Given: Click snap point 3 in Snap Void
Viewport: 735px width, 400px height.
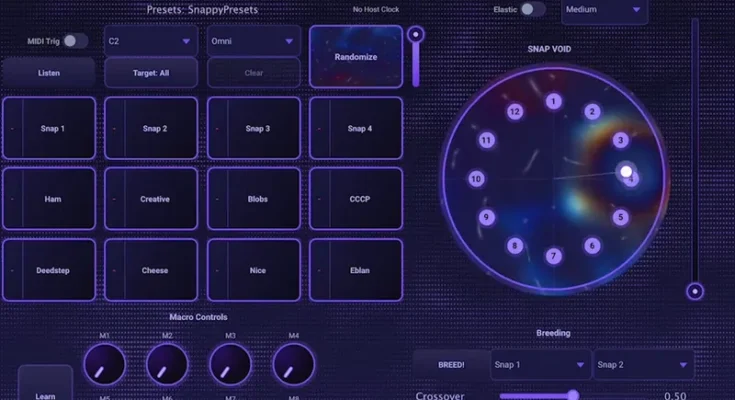Looking at the screenshot, I should pos(620,141).
